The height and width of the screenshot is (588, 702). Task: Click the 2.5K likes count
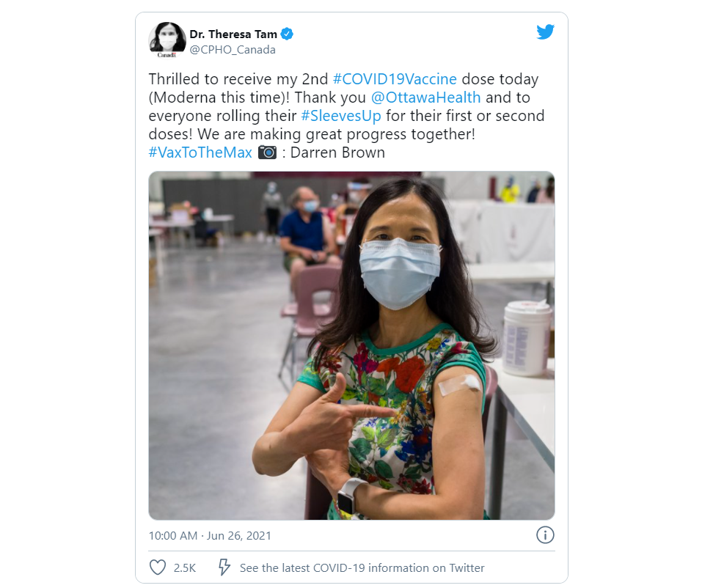[185, 568]
